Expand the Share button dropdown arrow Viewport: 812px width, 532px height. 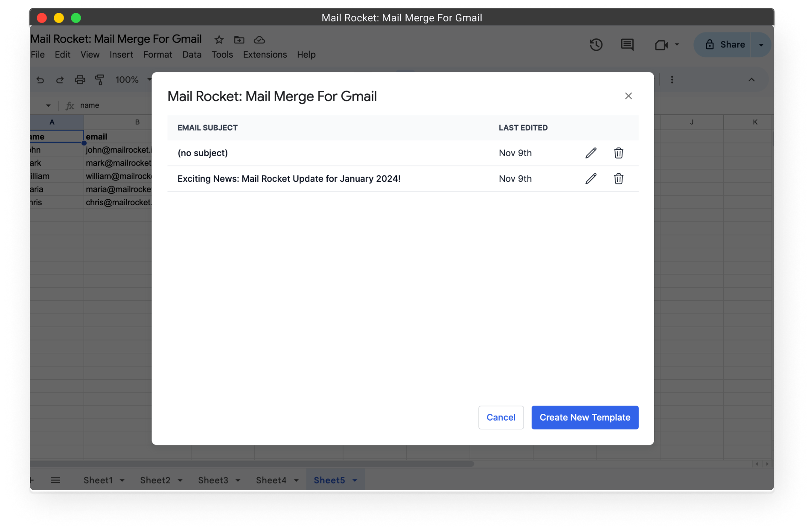pyautogui.click(x=761, y=45)
